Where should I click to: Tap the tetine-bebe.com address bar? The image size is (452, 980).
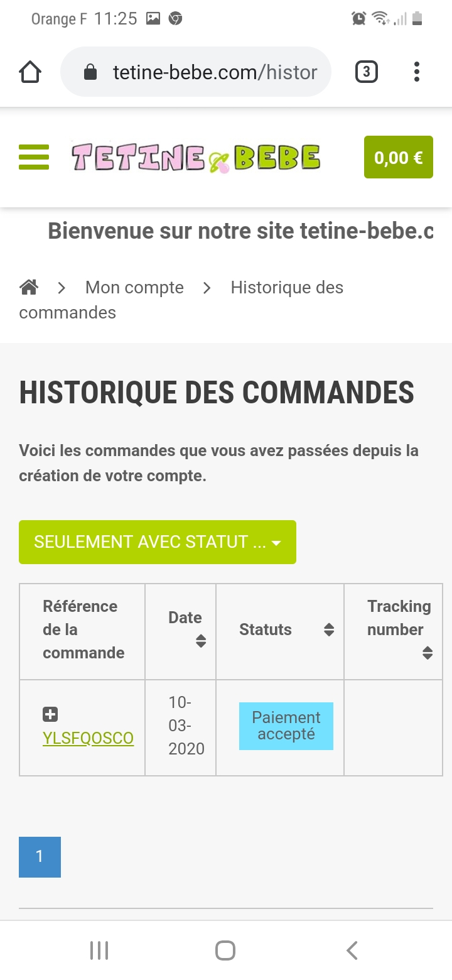213,72
